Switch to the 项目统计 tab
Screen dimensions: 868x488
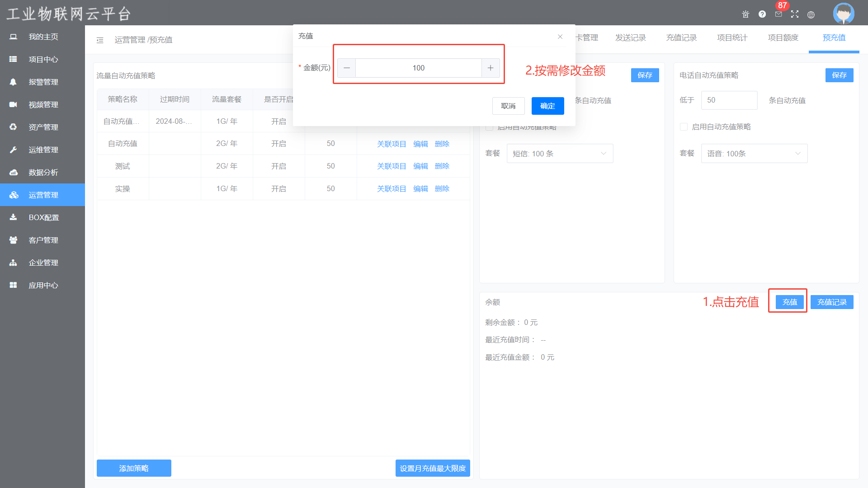pos(732,38)
